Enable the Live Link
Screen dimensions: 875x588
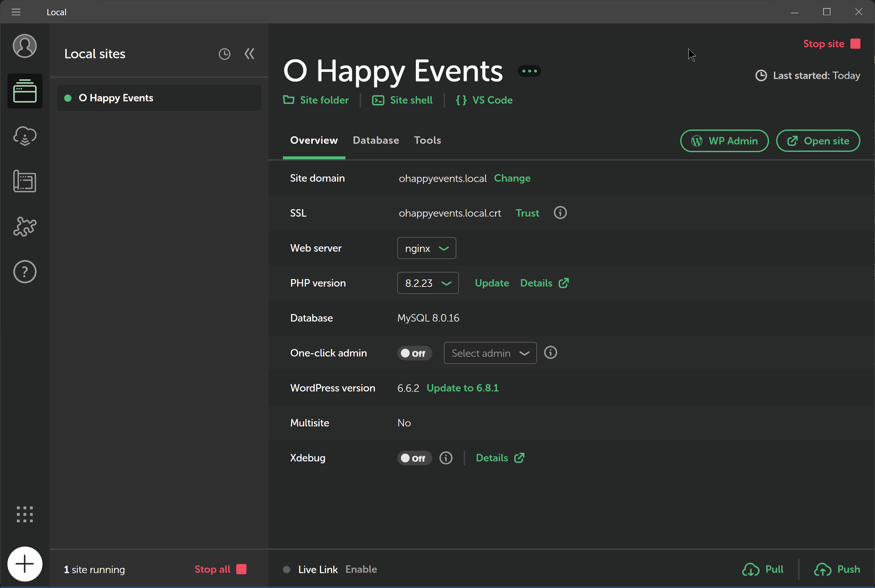[361, 569]
